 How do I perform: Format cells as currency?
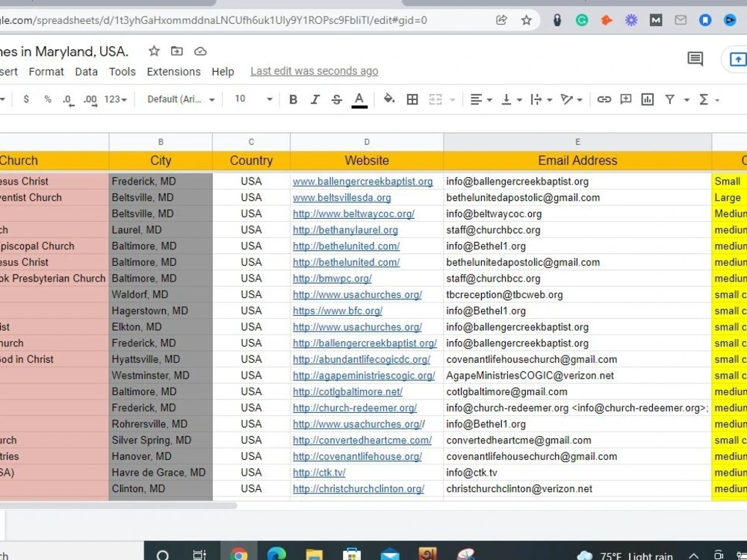[x=26, y=99]
